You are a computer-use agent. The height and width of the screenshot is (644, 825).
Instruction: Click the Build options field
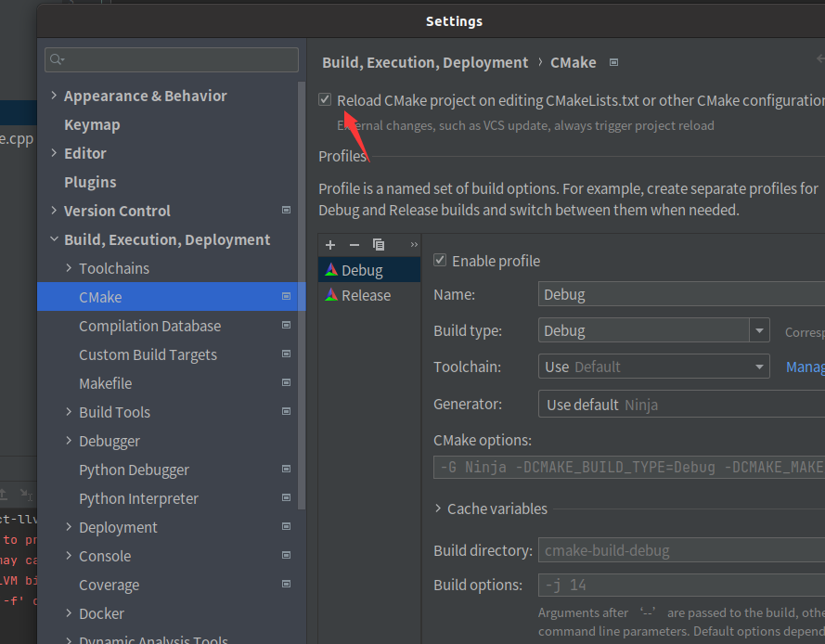(x=681, y=585)
